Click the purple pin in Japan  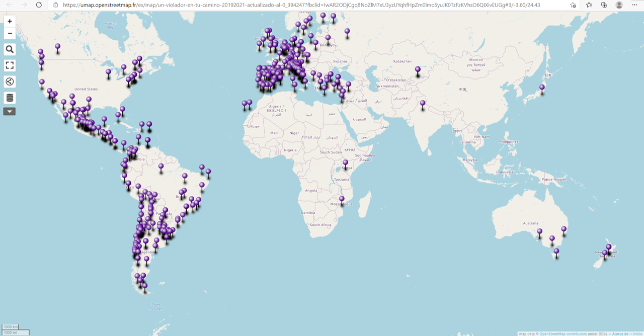pyautogui.click(x=542, y=88)
